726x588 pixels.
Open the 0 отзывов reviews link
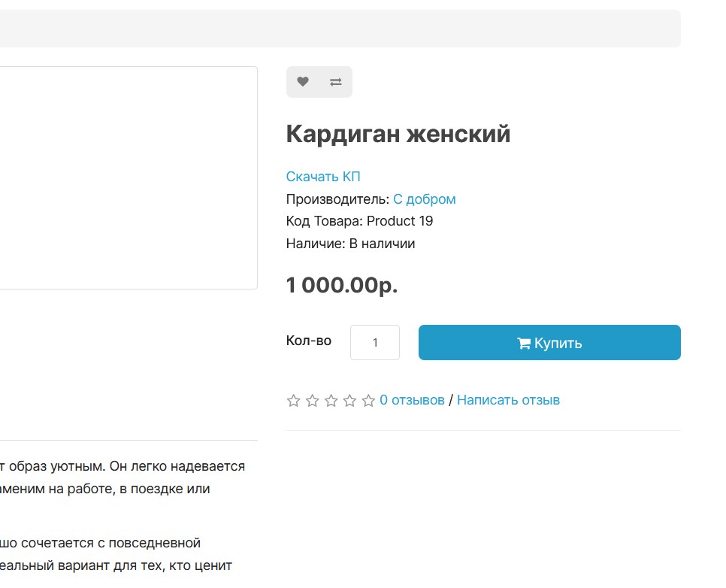[412, 400]
